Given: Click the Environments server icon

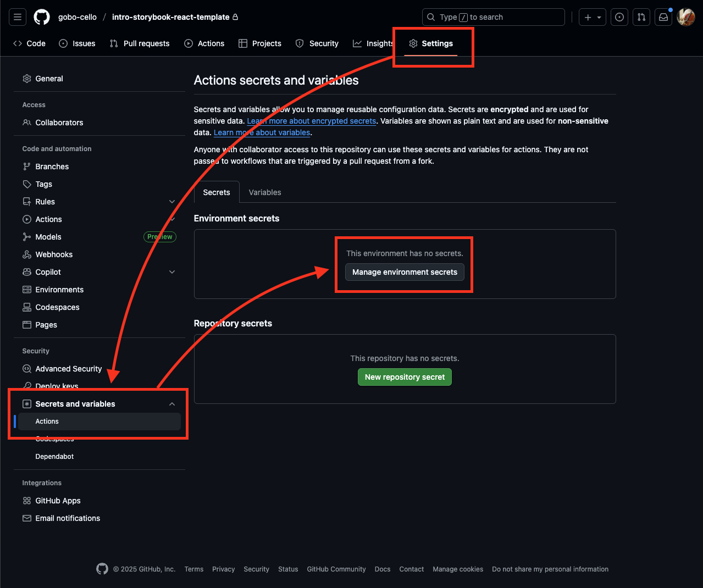Looking at the screenshot, I should 27,290.
